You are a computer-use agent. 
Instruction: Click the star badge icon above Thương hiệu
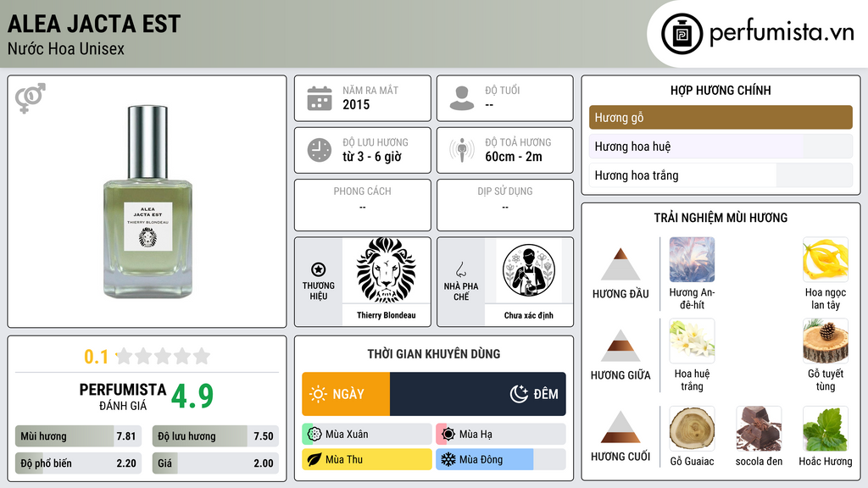point(319,269)
